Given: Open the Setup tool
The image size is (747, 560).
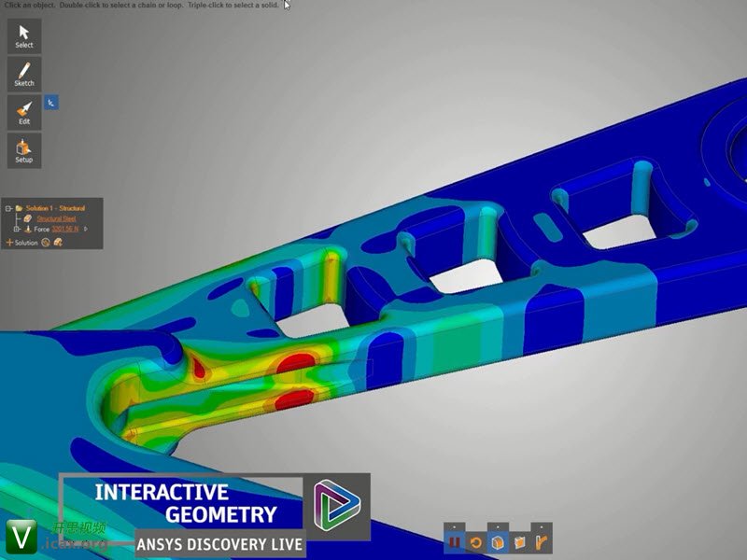Looking at the screenshot, I should 23,149.
